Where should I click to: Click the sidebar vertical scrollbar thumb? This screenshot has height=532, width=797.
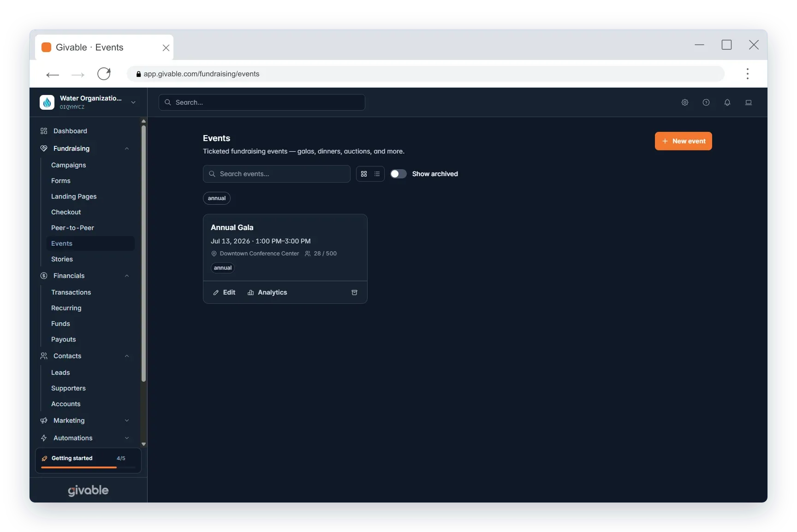[x=143, y=254]
